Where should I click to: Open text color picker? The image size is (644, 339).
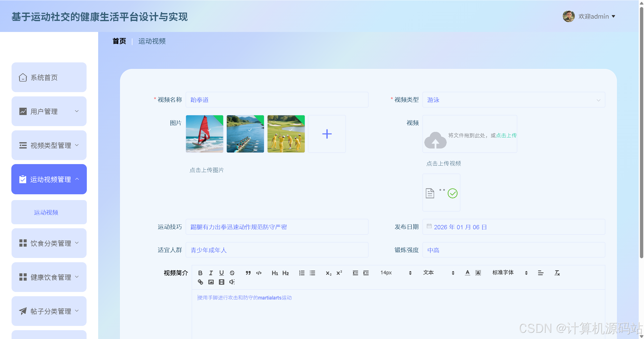pos(468,273)
